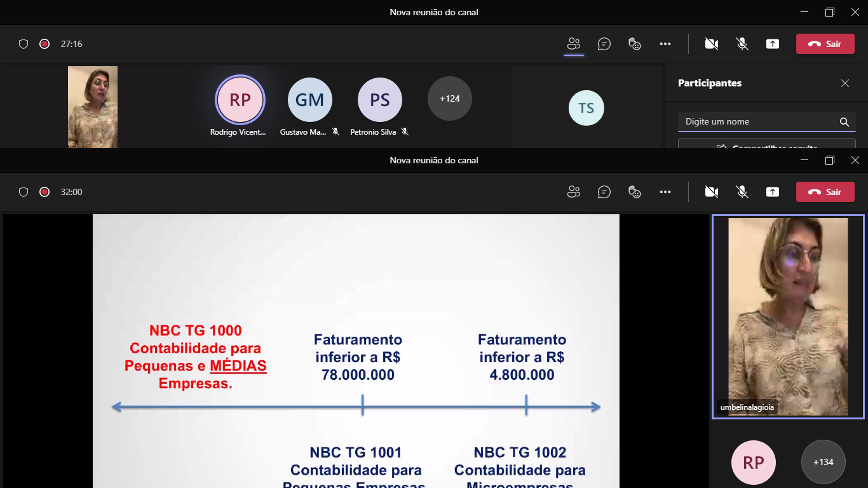Screen dimensions: 868x488
Task: Turn on camera in the upper meeting window
Action: point(712,44)
